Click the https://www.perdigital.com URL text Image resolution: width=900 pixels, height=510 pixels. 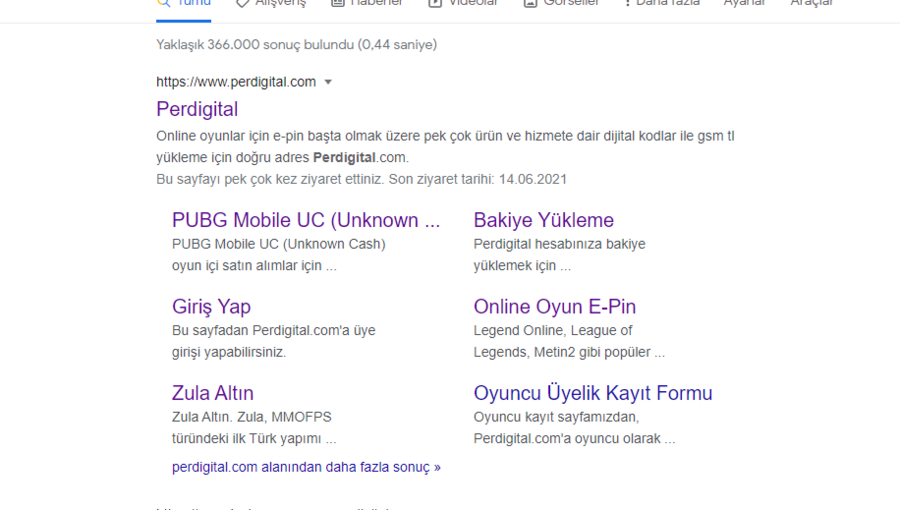click(x=236, y=82)
